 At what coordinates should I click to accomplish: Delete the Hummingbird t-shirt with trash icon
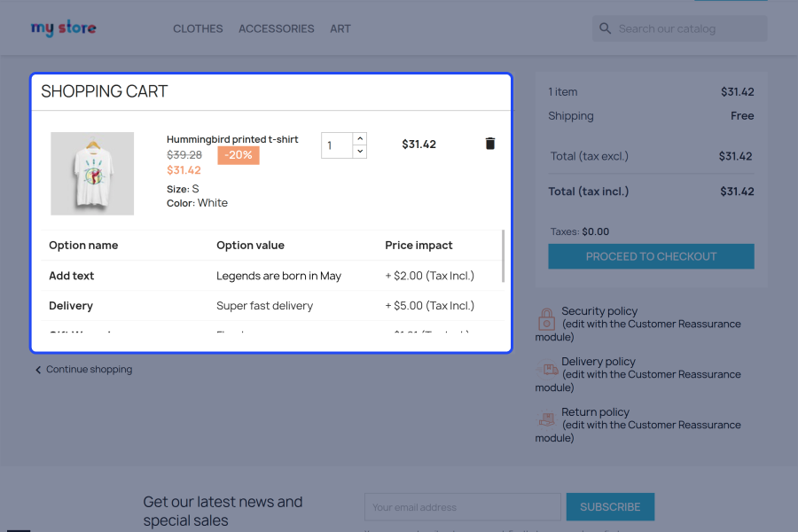click(x=490, y=144)
